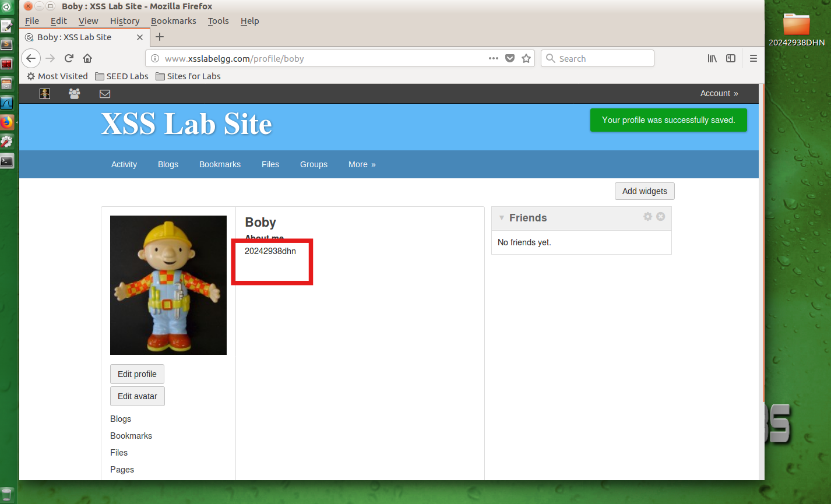This screenshot has width=831, height=504.
Task: Launch Sublime Text from dock
Action: point(6,44)
